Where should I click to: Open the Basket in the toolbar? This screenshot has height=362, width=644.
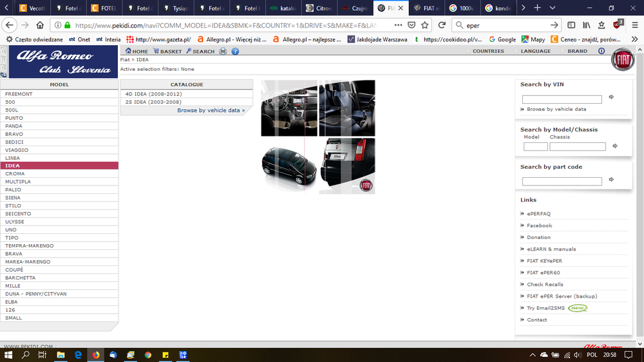167,52
